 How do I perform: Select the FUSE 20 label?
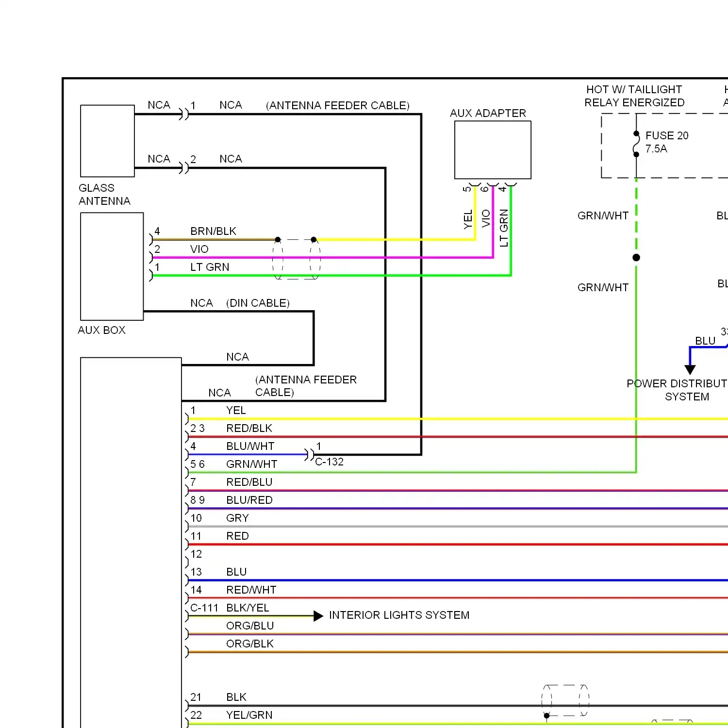(x=667, y=135)
